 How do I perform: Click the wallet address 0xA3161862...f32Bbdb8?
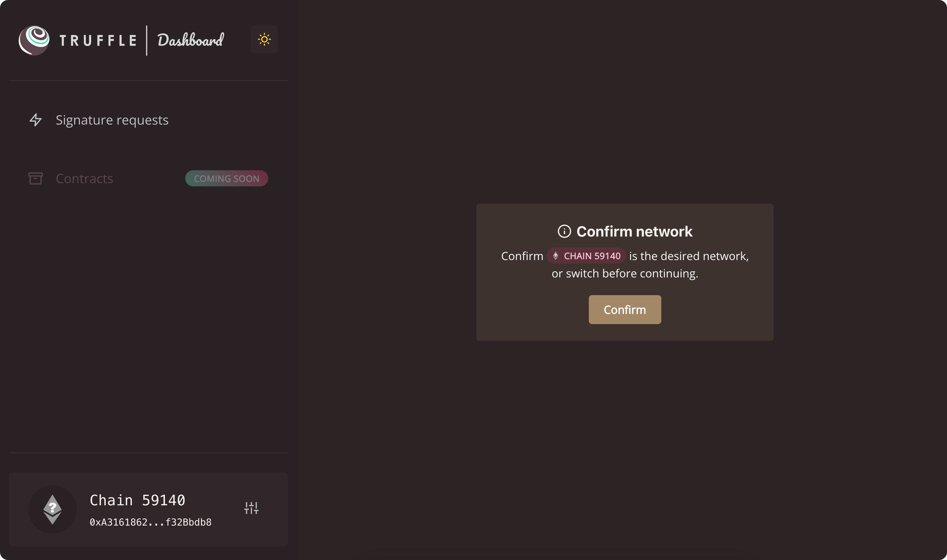coord(150,522)
